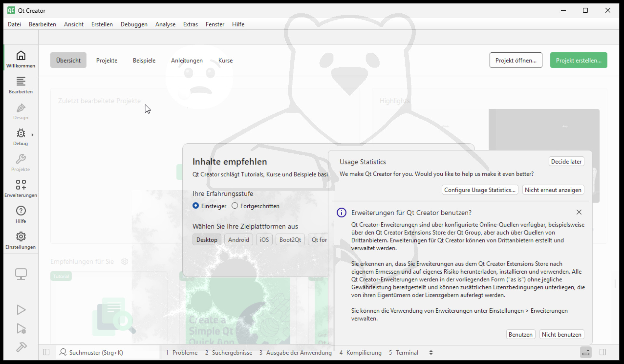Open the Ausgabe der Anwendung pane
This screenshot has height=364, width=624.
[295, 352]
